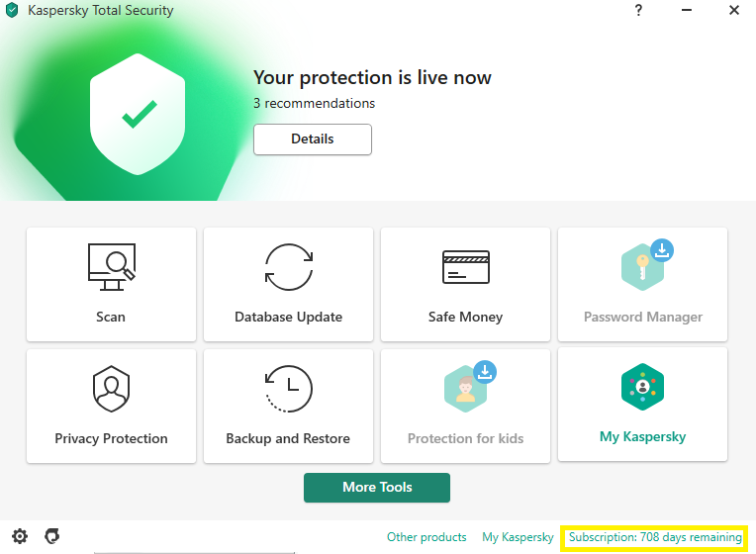The width and height of the screenshot is (756, 554).
Task: Open settings via gear icon
Action: point(20,536)
